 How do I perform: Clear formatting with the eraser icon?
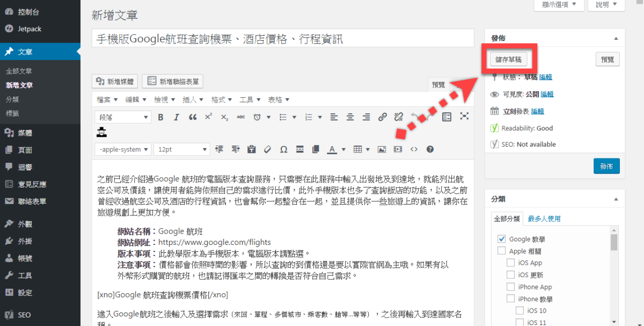267,149
